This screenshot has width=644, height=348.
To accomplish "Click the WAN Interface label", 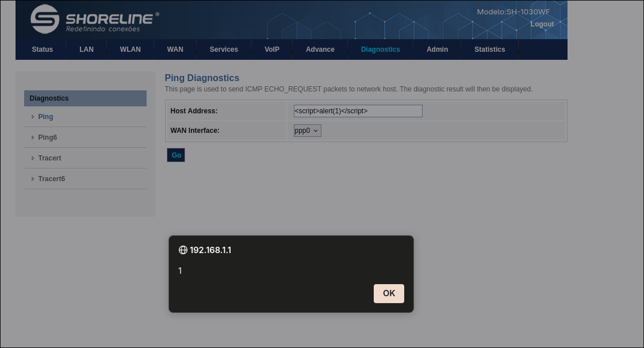I will (x=195, y=131).
